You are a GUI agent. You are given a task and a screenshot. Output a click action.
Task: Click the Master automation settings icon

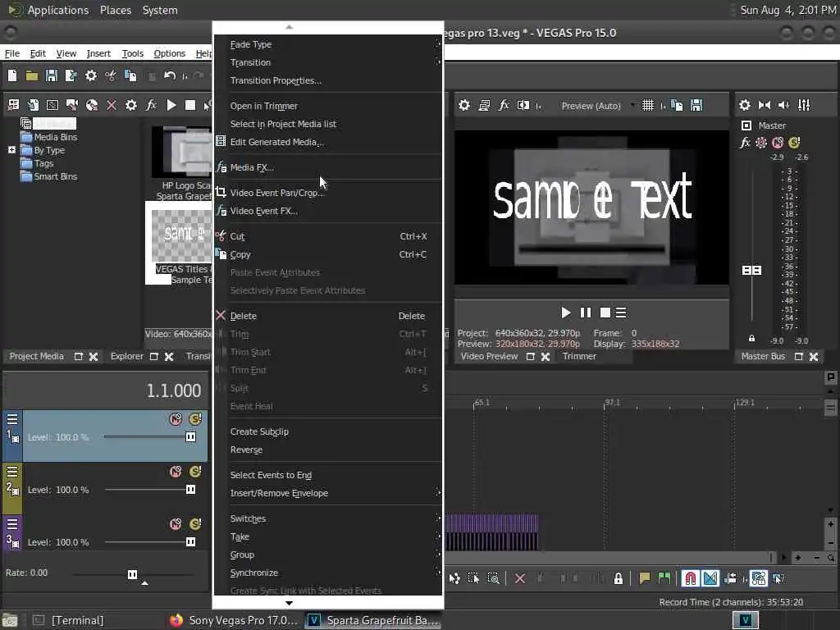tap(761, 143)
